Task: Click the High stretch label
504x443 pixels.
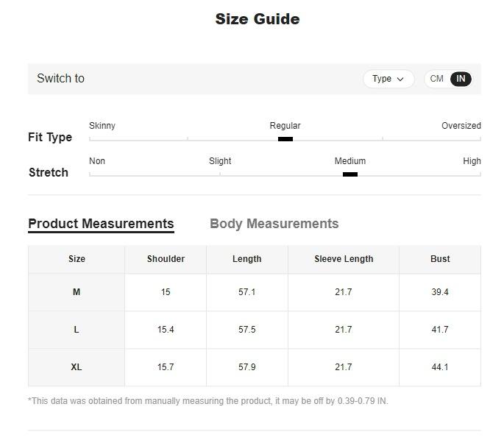Action: [472, 161]
